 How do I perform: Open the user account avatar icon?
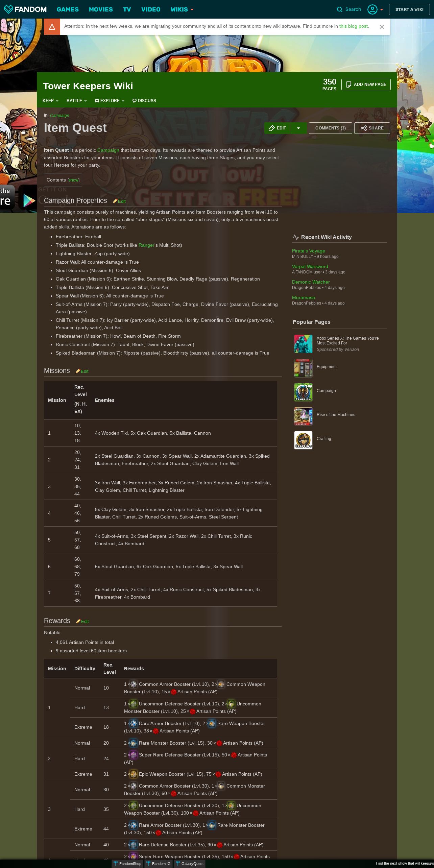click(x=372, y=9)
